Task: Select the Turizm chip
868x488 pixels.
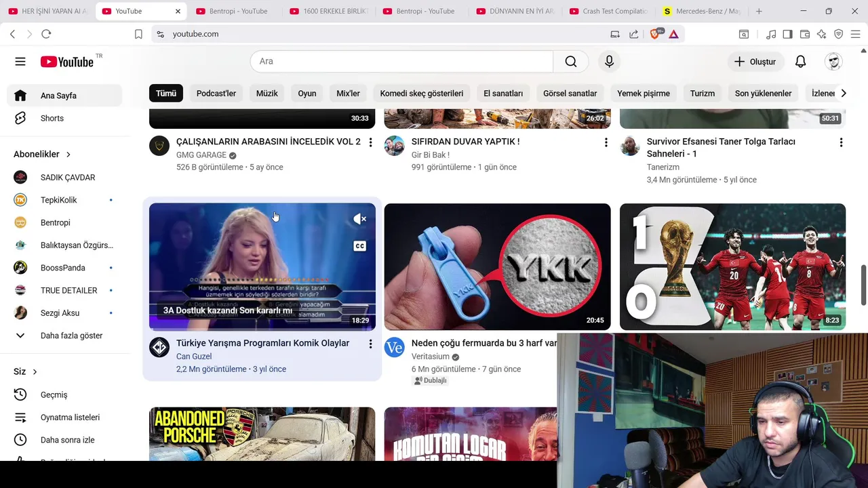Action: click(x=703, y=94)
